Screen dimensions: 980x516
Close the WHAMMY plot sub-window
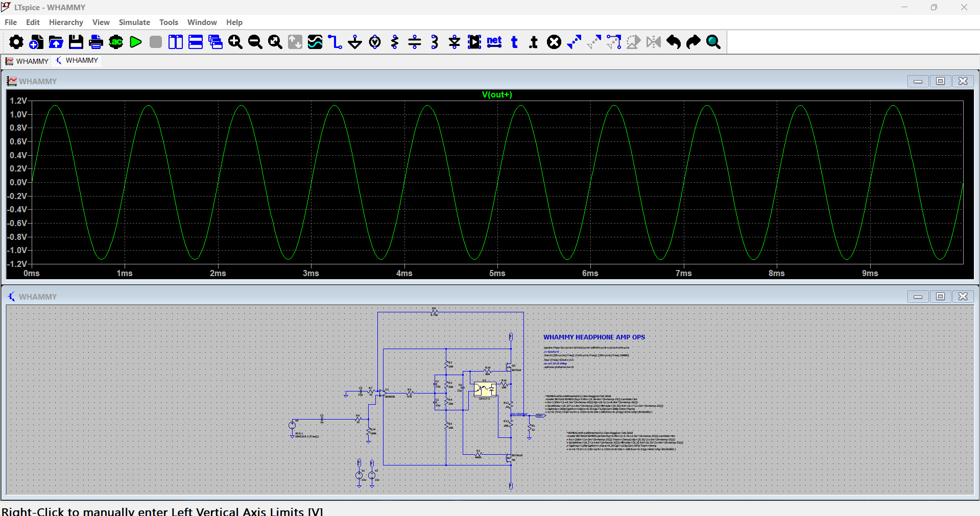[x=963, y=81]
